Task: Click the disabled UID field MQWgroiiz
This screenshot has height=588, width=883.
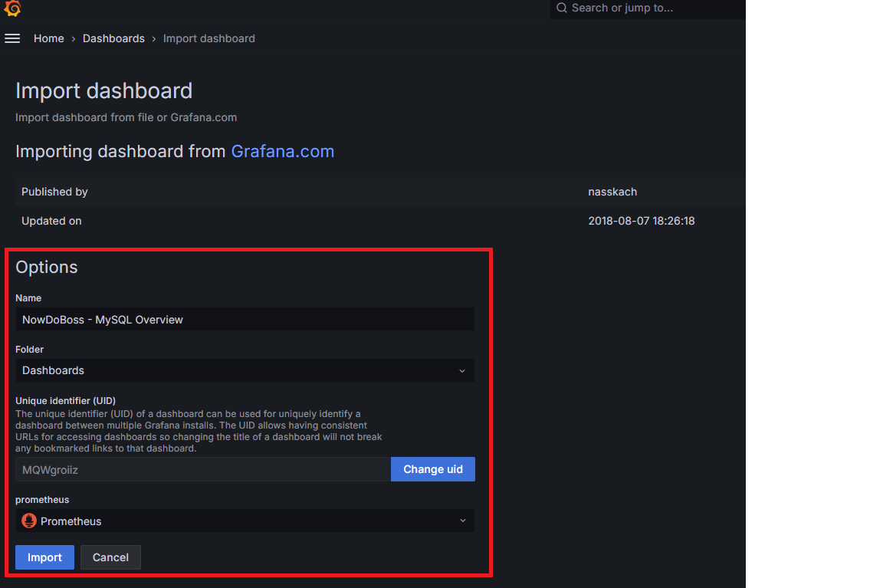Action: (203, 470)
